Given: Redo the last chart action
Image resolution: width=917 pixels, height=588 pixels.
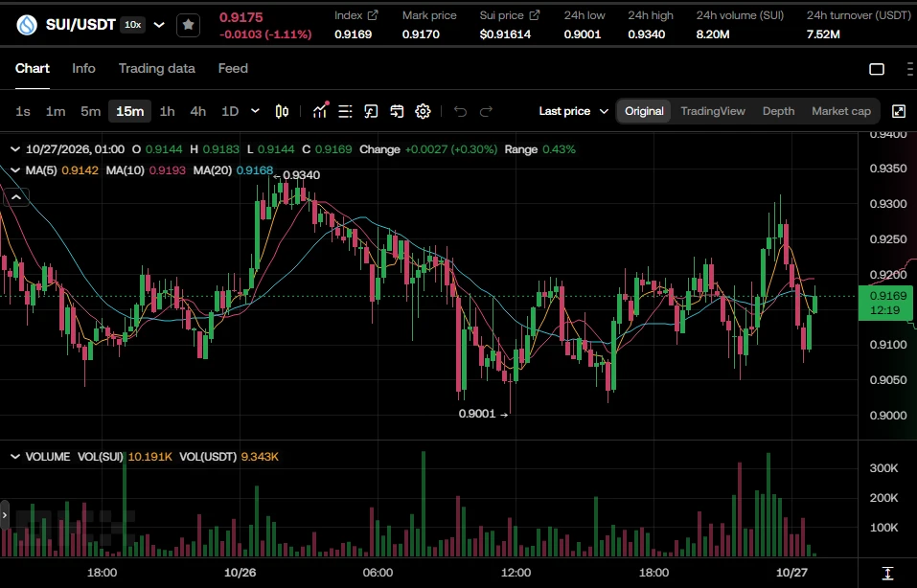Looking at the screenshot, I should (x=486, y=111).
